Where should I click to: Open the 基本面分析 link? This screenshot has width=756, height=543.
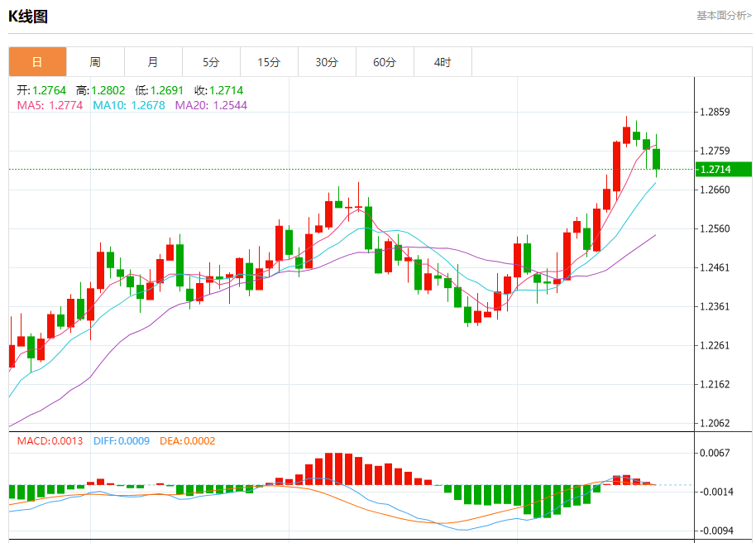[x=724, y=16]
